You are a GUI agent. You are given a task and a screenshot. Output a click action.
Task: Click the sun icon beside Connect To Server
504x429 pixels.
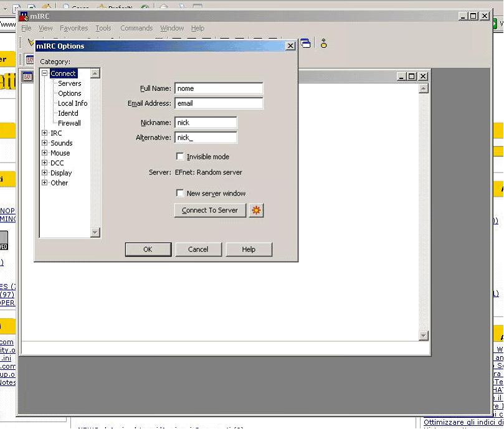[x=256, y=210]
